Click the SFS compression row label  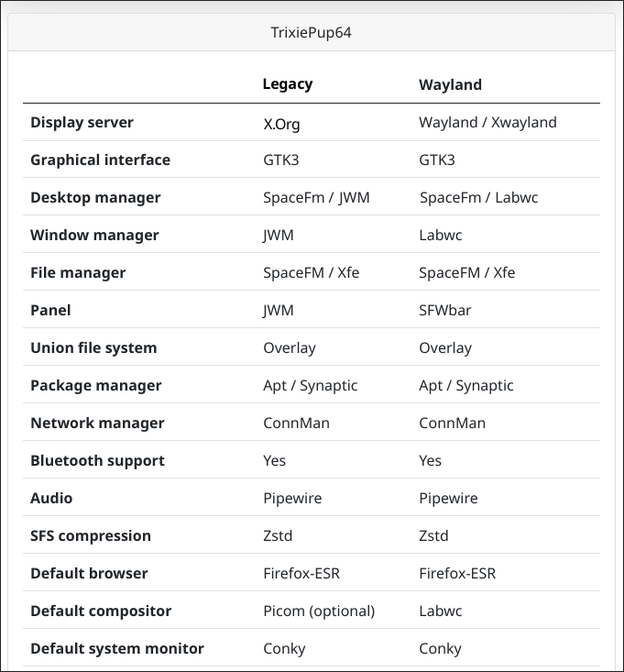point(91,535)
